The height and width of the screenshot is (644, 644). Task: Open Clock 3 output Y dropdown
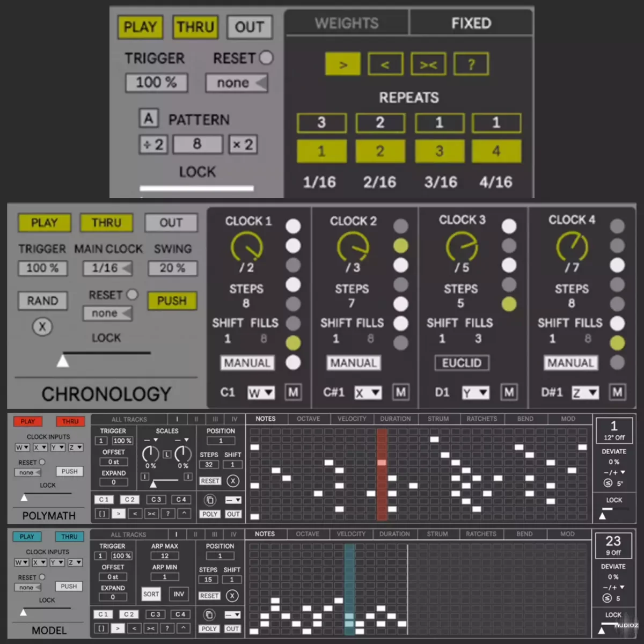pyautogui.click(x=476, y=393)
